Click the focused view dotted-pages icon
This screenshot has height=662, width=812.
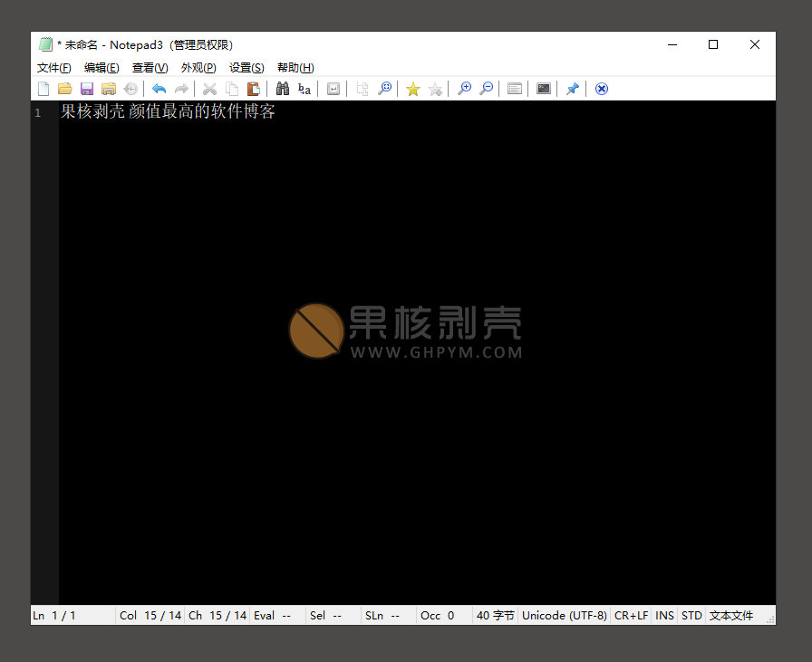(x=362, y=89)
